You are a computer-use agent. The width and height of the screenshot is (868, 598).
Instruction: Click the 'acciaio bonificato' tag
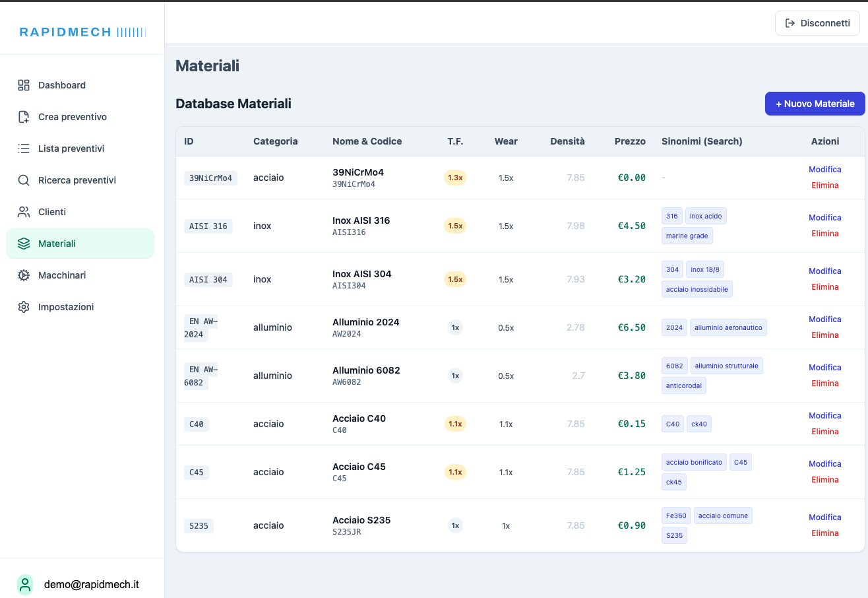(x=694, y=462)
